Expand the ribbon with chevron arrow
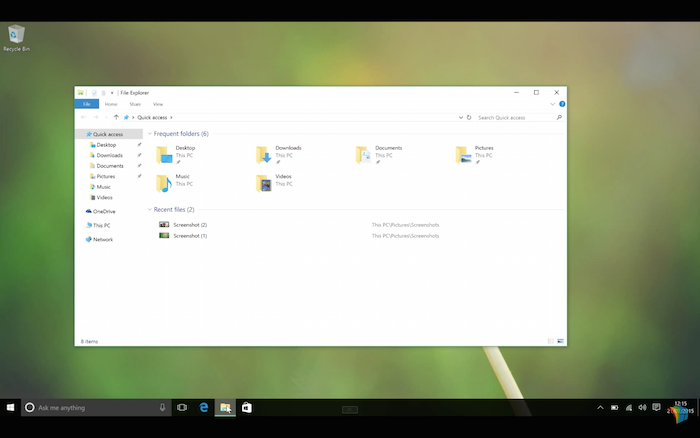This screenshot has height=438, width=700. (553, 104)
